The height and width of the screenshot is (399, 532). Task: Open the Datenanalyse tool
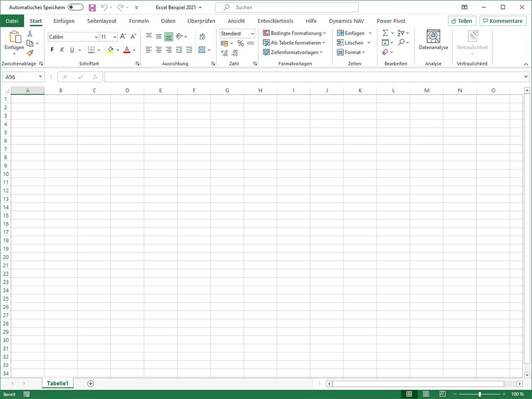click(x=433, y=40)
